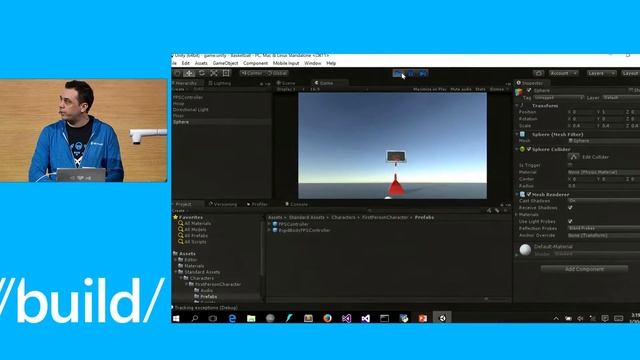The image size is (640, 360).
Task: Click the Pause button in the toolbar
Action: pyautogui.click(x=411, y=73)
